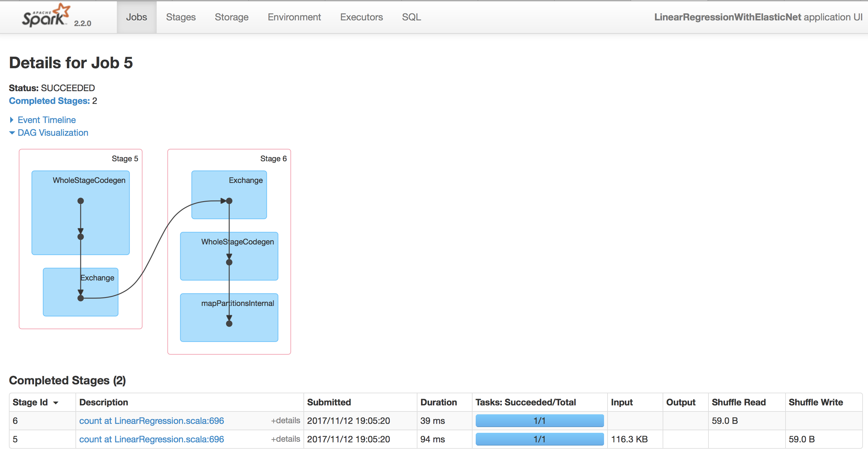The height and width of the screenshot is (450, 868).
Task: Open stage 5 count at LinearRegression link
Action: [x=151, y=439]
